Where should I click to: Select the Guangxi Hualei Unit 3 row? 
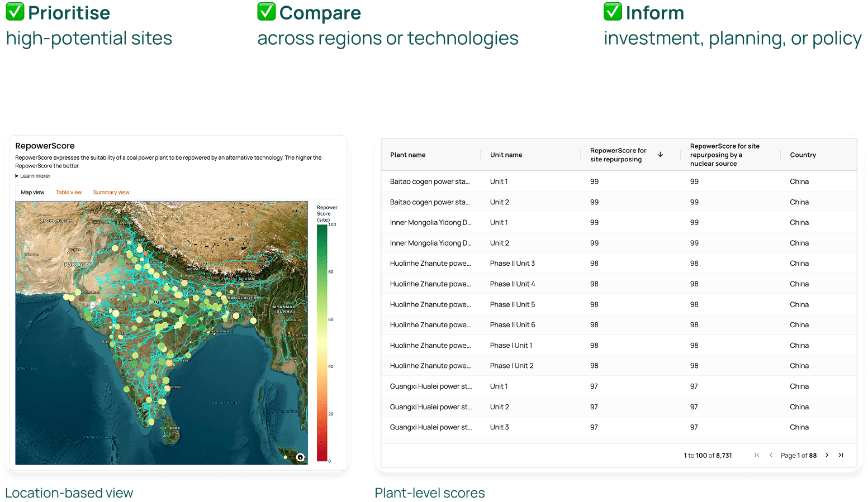pos(618,427)
